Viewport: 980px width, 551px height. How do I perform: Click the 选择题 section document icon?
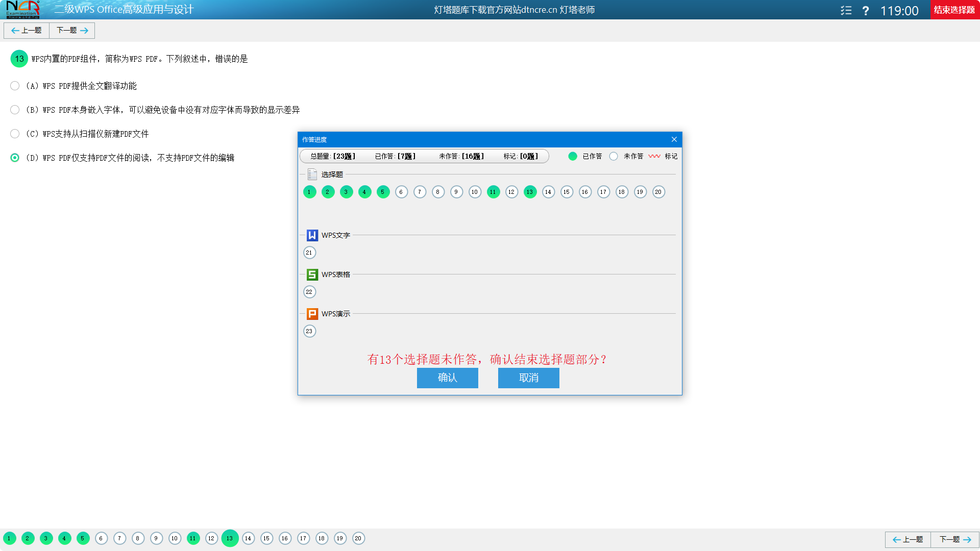coord(312,174)
